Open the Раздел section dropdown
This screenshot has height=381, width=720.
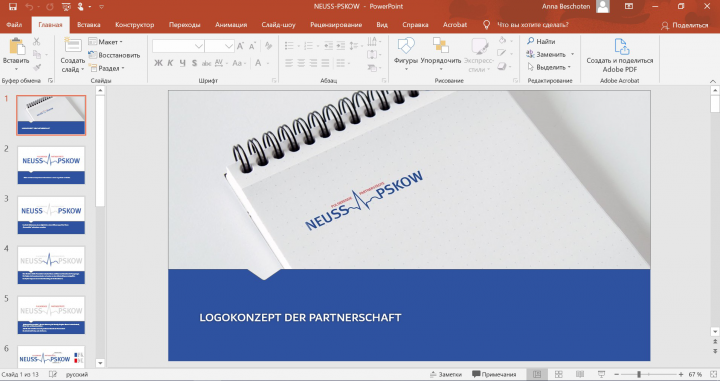tap(107, 68)
